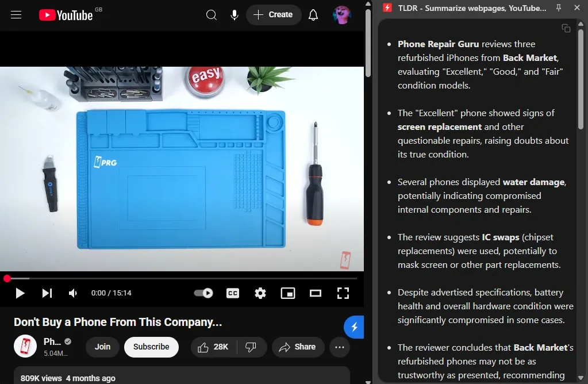Like the video with 28K
Image resolution: width=588 pixels, height=384 pixels.
[x=213, y=347]
